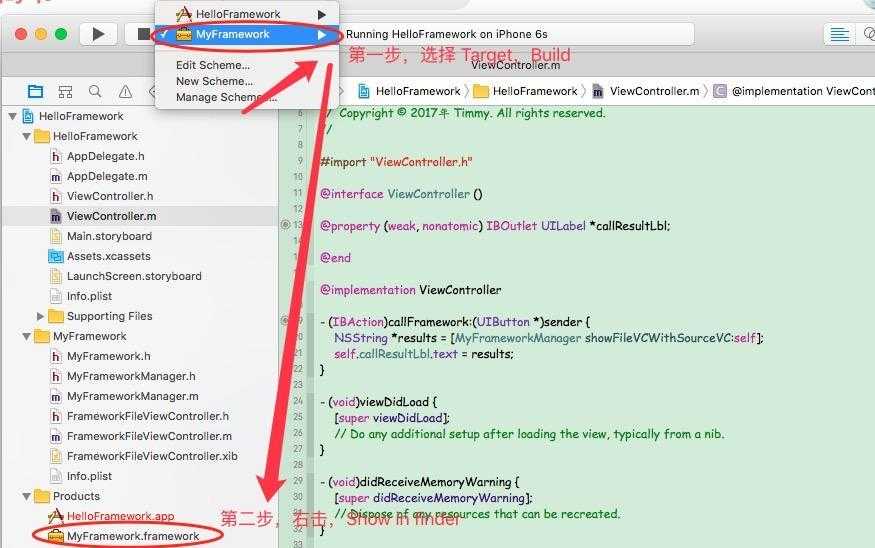The width and height of the screenshot is (875, 548).
Task: Open Info.plist under HelloFramework group
Action: (x=89, y=296)
